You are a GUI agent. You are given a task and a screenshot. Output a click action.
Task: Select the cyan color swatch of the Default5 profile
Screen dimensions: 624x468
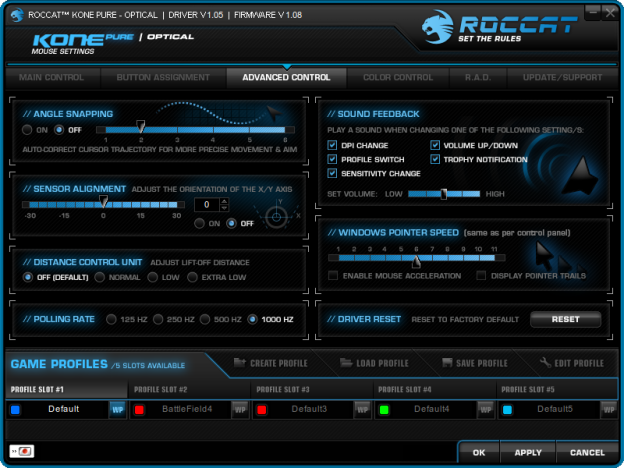pos(507,410)
